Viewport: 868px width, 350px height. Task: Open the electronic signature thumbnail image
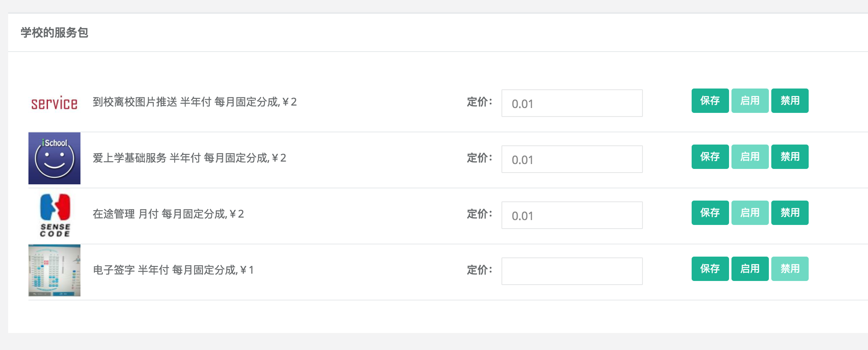54,270
